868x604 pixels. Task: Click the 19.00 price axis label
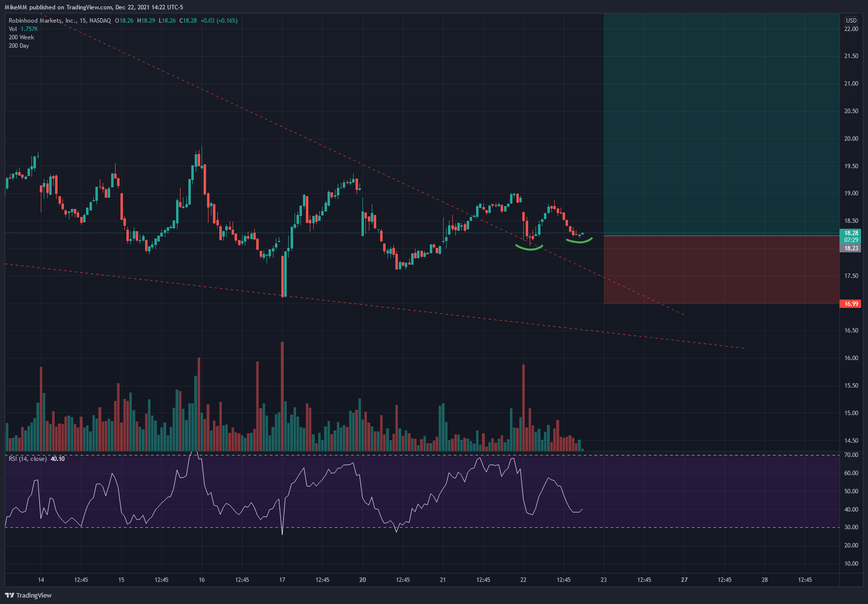[x=851, y=193]
